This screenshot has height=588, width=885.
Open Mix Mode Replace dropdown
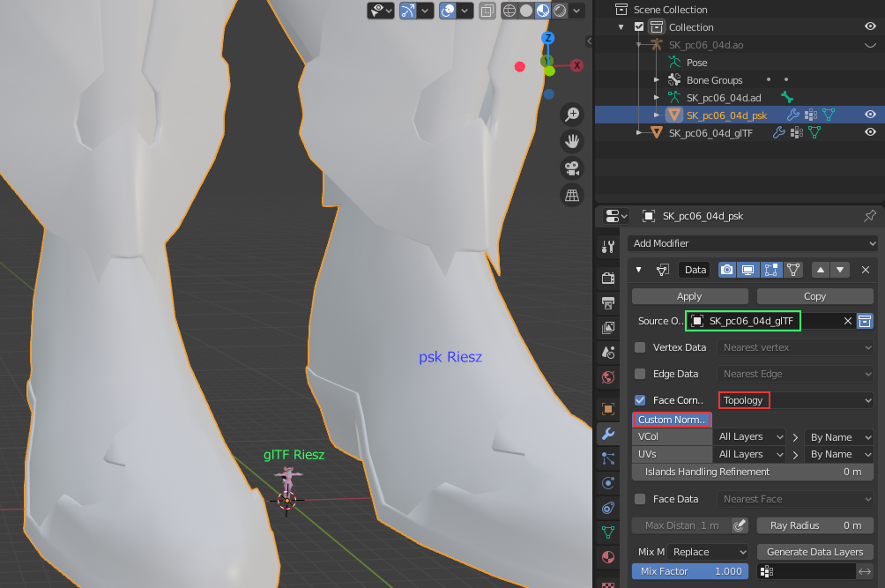(x=708, y=552)
